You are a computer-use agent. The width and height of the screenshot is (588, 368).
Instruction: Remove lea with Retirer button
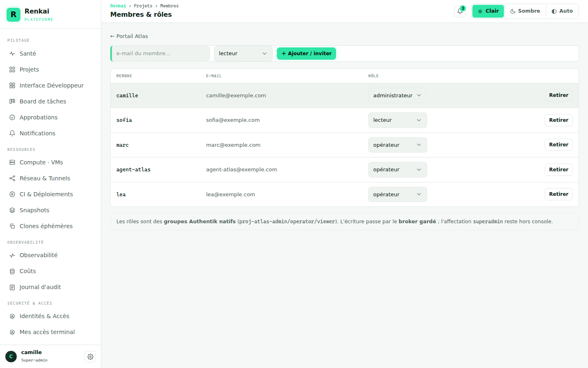[x=559, y=194]
